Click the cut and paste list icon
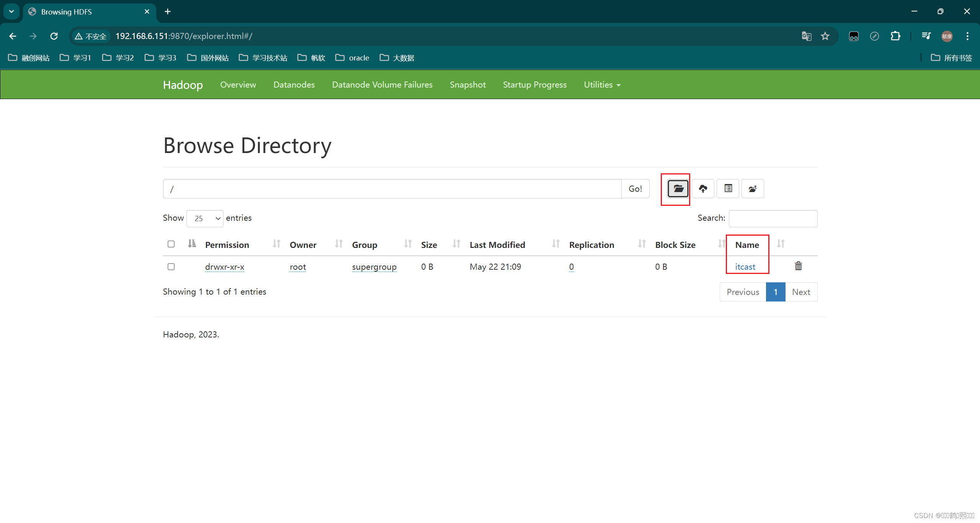This screenshot has height=523, width=980. pyautogui.click(x=728, y=189)
